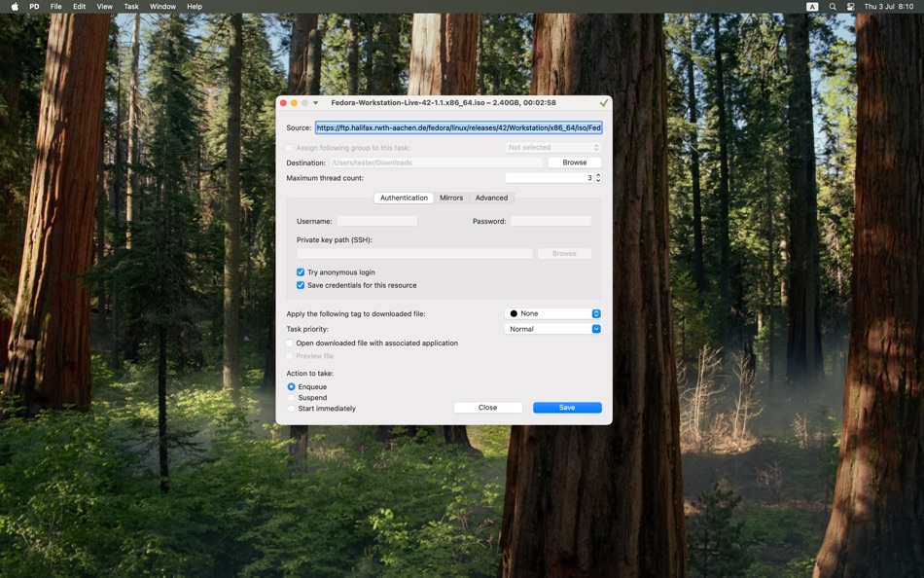Open the Apple menu
The height and width of the screenshot is (578, 924).
click(x=15, y=7)
